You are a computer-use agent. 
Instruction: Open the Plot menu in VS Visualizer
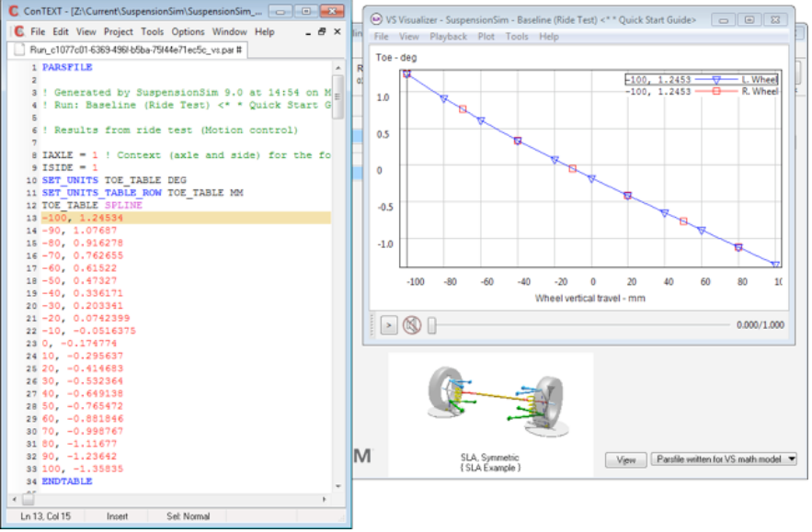(x=486, y=37)
